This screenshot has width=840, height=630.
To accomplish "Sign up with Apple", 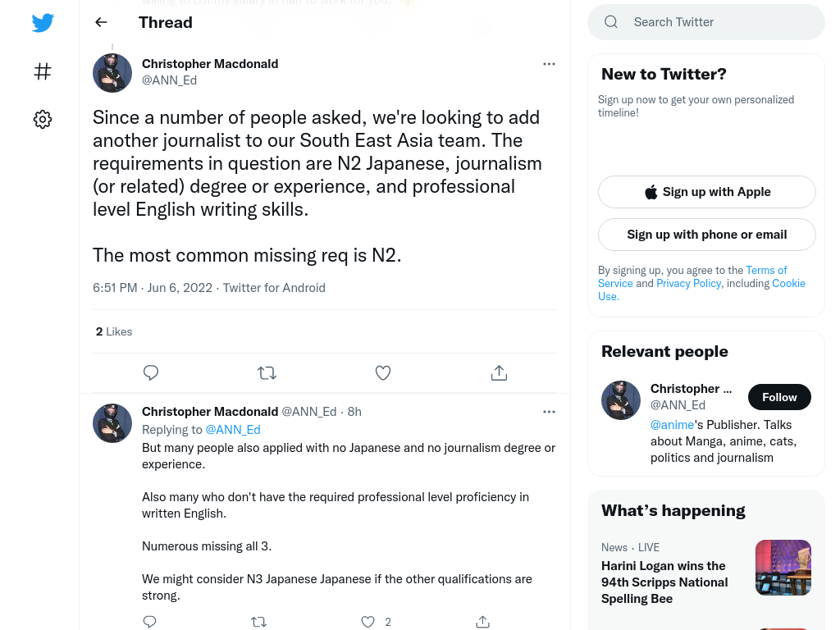I will (x=706, y=192).
